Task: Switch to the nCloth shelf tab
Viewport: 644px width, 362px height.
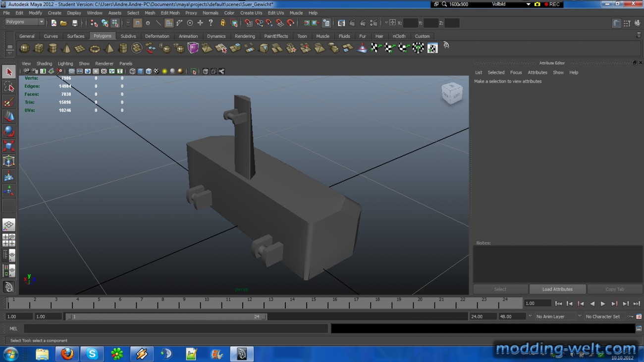Action: (x=399, y=36)
